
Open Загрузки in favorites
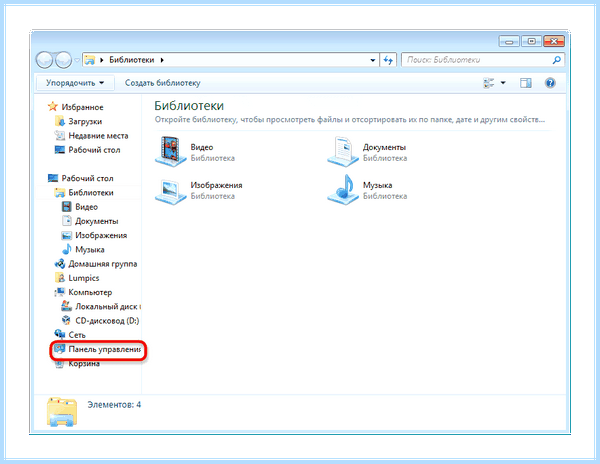[x=85, y=122]
